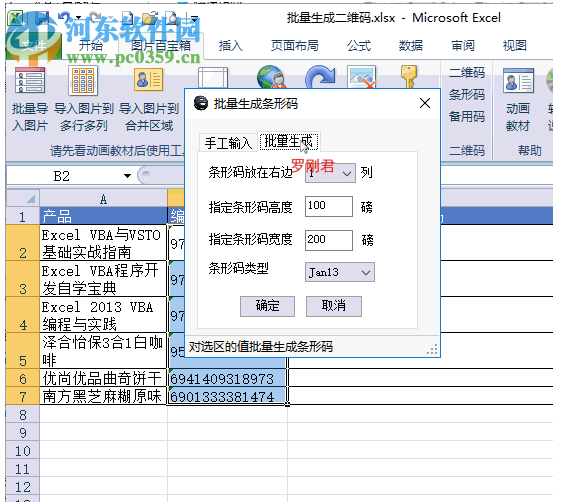
Task: Open the 审阅 ribbon tab
Action: click(463, 46)
